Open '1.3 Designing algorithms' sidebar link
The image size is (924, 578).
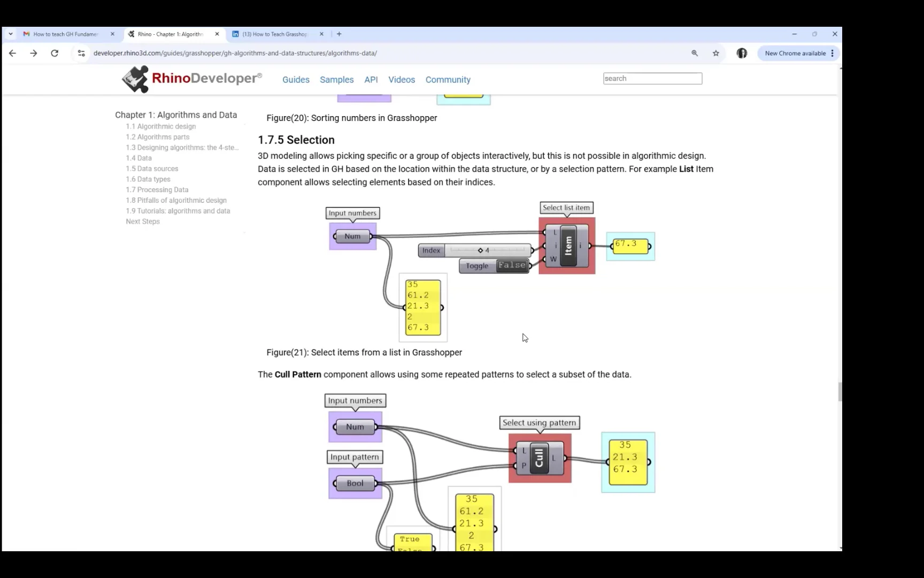tap(182, 148)
